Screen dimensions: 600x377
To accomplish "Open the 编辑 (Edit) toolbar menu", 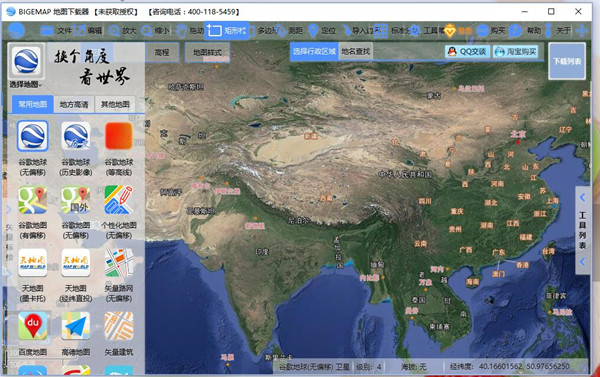I will [88, 31].
